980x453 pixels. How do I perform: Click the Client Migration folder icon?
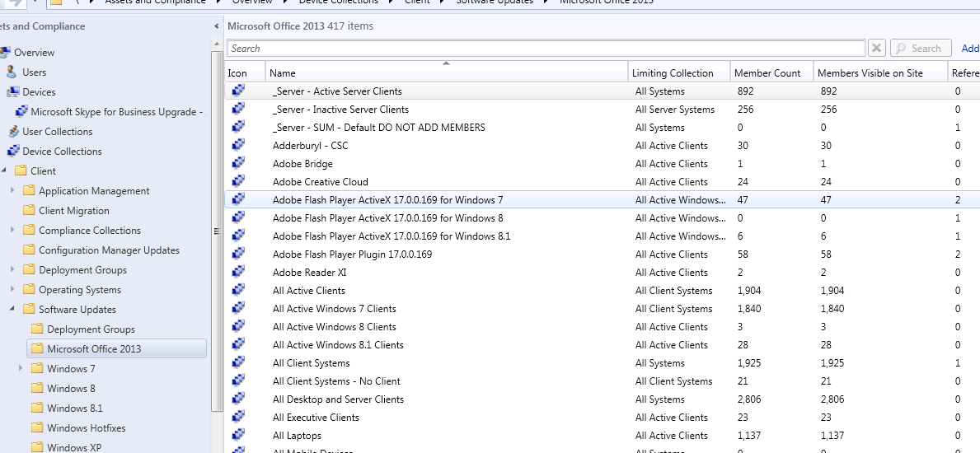click(x=29, y=211)
